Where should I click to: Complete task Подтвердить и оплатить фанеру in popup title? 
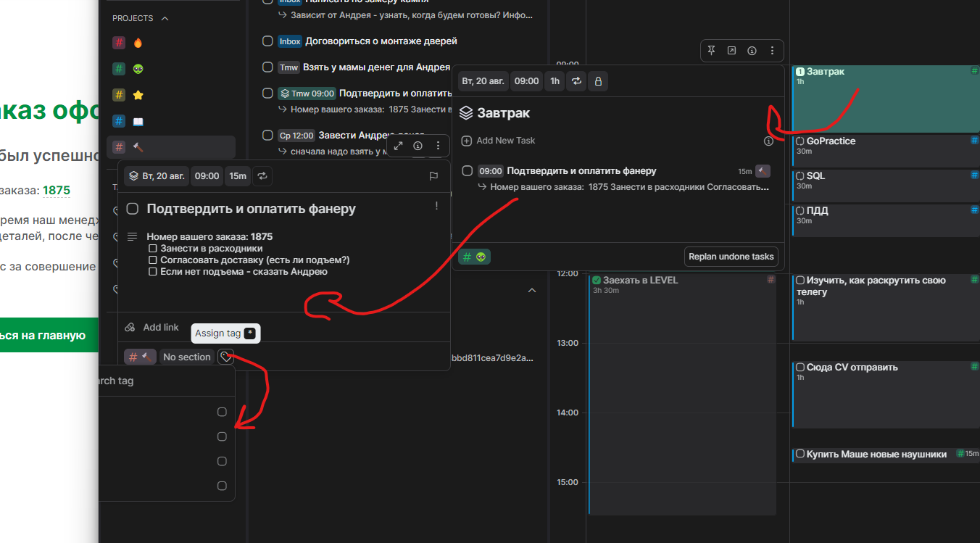pos(133,209)
